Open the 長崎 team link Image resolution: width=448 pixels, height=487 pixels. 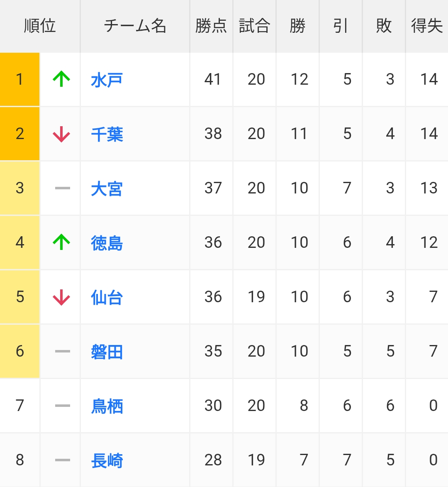(107, 460)
